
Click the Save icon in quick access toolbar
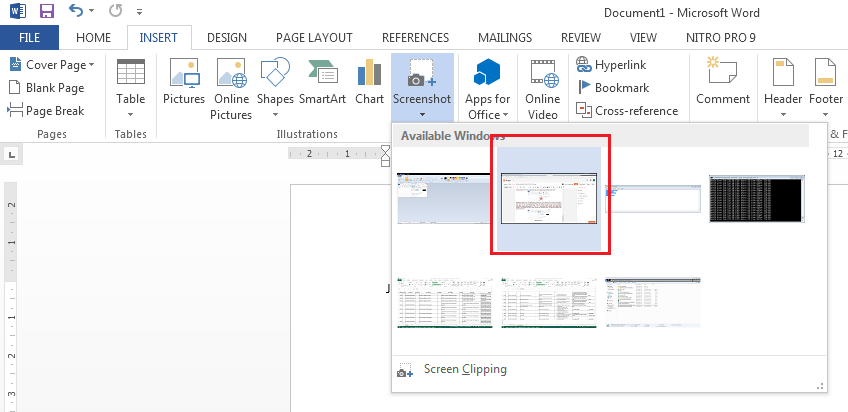point(47,13)
